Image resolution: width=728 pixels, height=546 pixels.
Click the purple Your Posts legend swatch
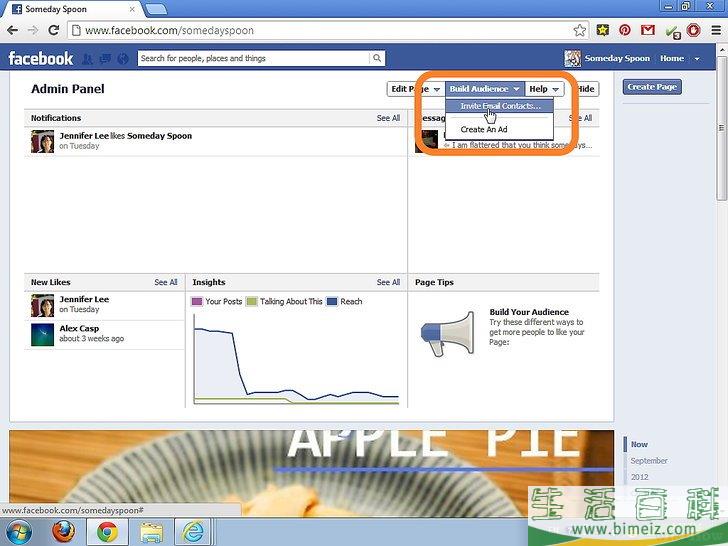click(197, 302)
